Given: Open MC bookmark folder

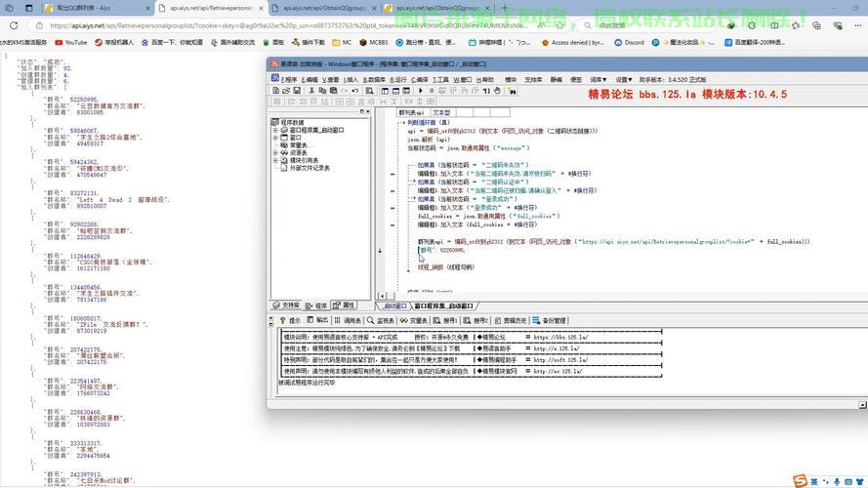Looking at the screenshot, I should pos(342,42).
